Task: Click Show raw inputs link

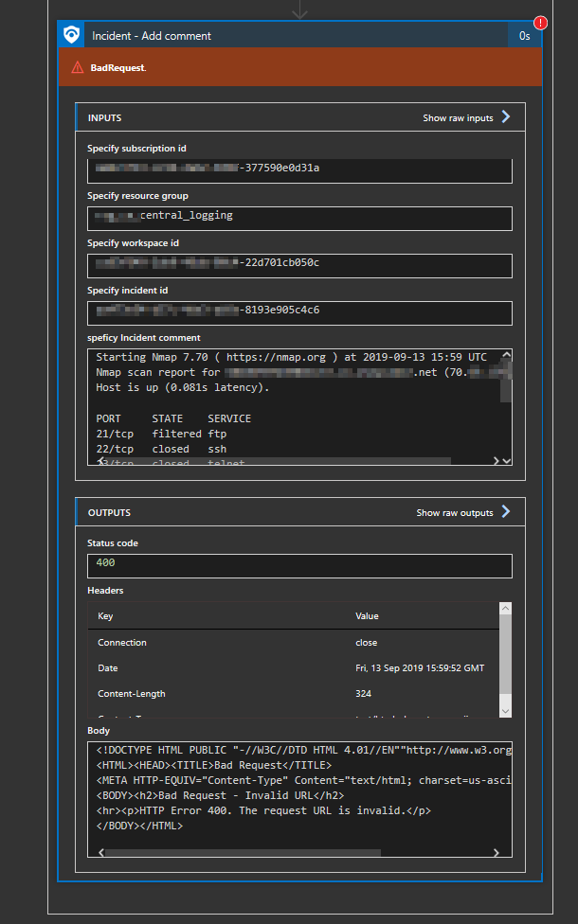Action: click(x=458, y=117)
